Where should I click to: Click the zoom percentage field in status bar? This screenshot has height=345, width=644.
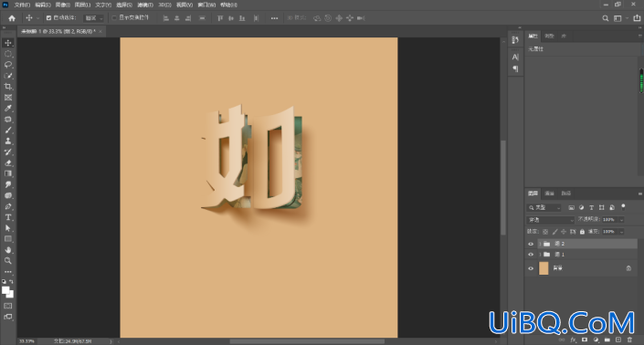coord(27,341)
